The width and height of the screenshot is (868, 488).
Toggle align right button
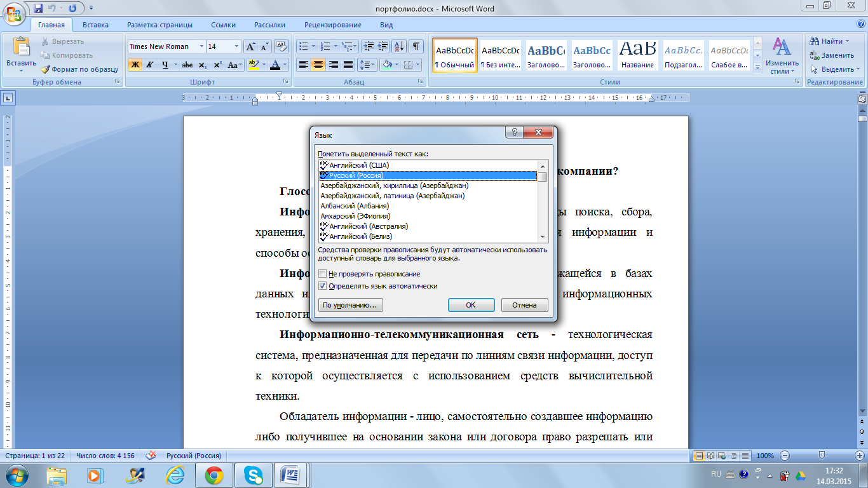pyautogui.click(x=334, y=65)
